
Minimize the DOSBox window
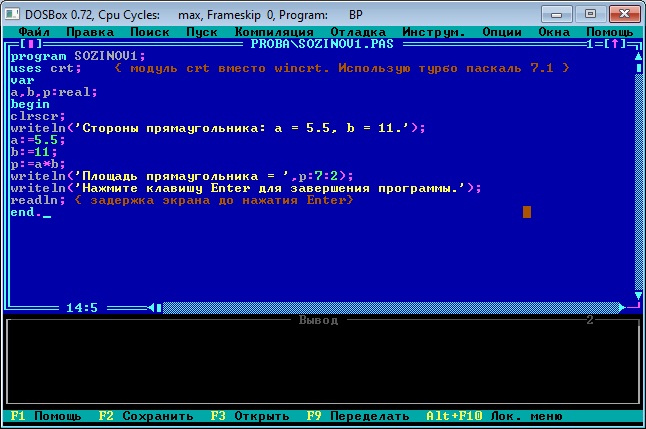point(556,14)
